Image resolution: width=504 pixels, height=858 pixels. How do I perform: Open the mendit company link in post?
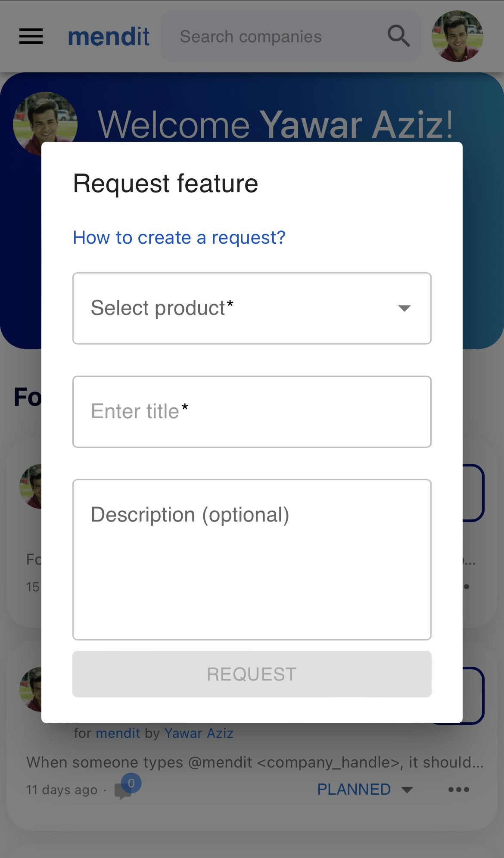(x=118, y=733)
